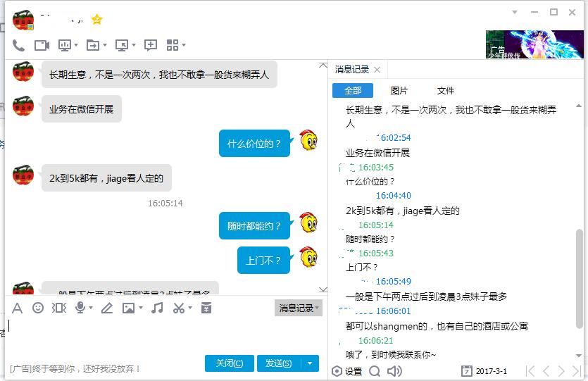
Task: Click the chat bubble '上门不？'
Action: coord(263,261)
